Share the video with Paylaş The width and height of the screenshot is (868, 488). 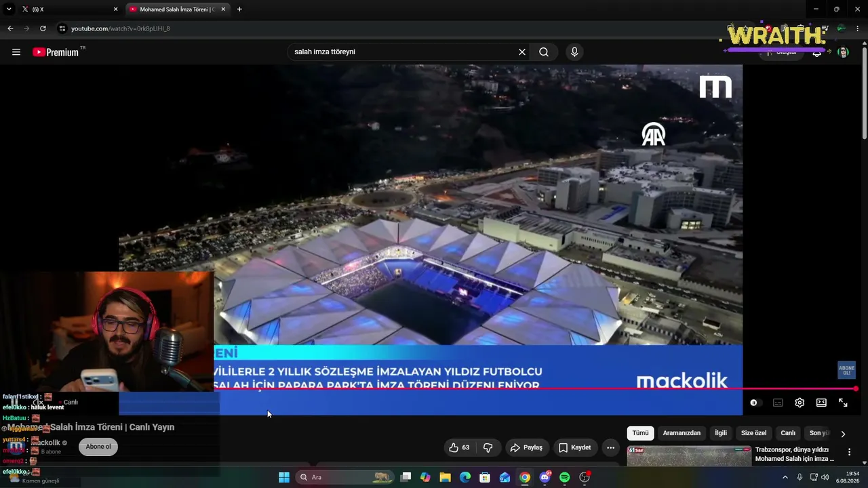tap(526, 447)
